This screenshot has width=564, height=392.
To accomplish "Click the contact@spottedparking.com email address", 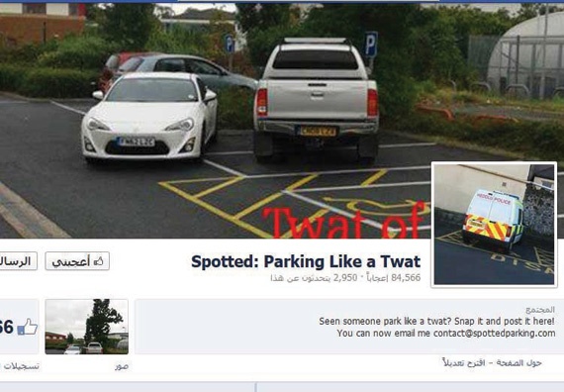I will (494, 334).
